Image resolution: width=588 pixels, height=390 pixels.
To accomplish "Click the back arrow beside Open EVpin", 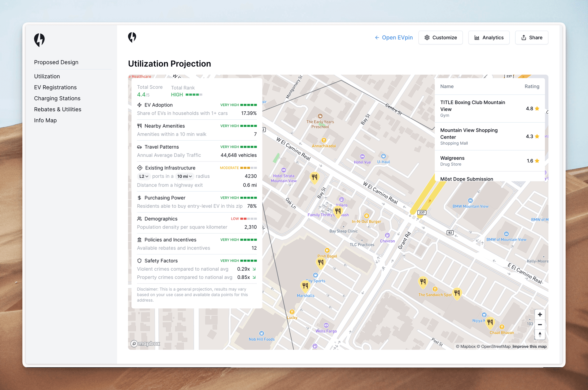I will click(x=377, y=38).
